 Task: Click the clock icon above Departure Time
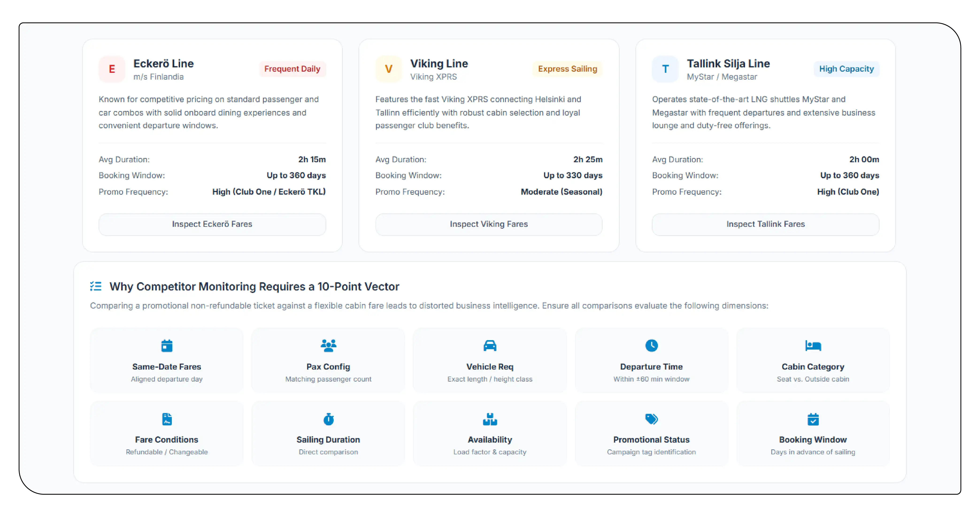coord(651,345)
